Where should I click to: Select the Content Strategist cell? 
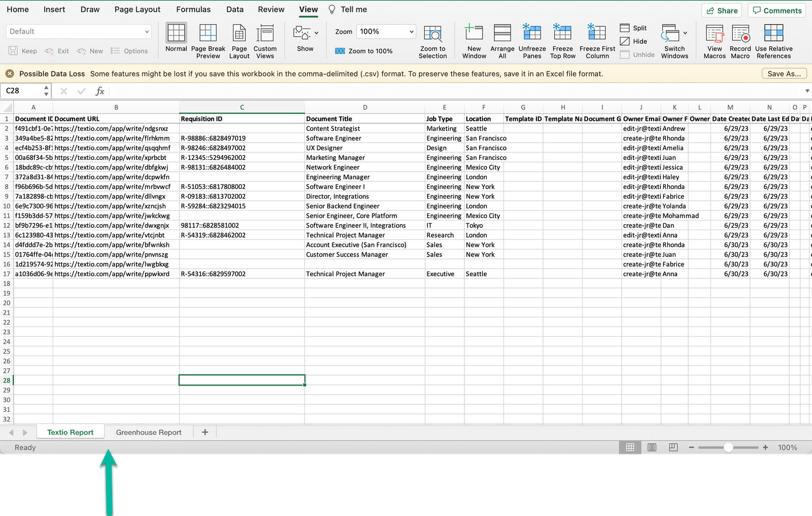pos(365,128)
